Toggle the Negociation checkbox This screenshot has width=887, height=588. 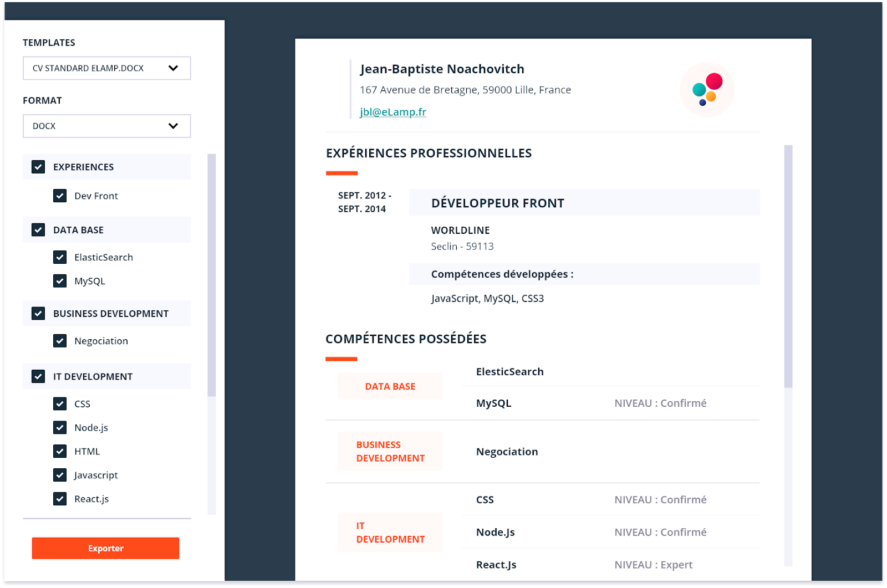[60, 341]
